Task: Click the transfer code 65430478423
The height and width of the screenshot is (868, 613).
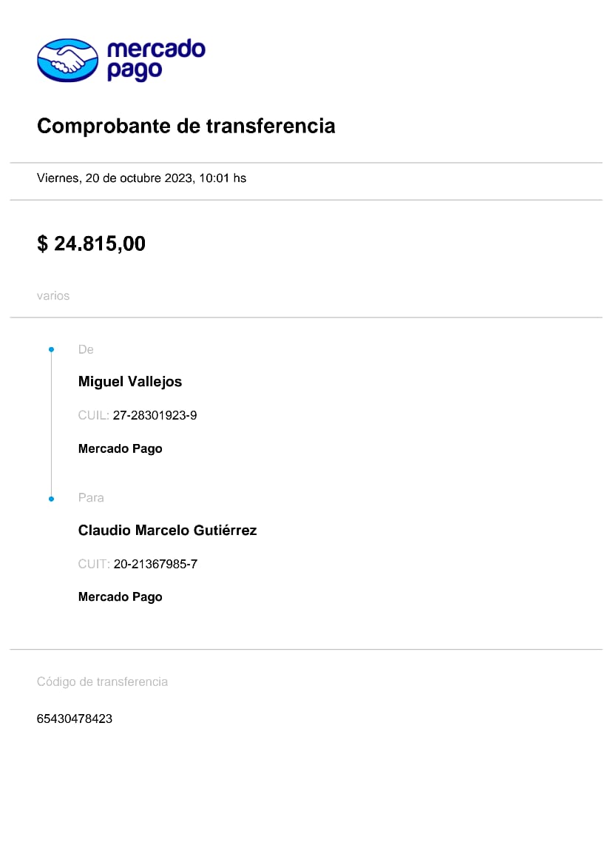Action: pyautogui.click(x=75, y=719)
